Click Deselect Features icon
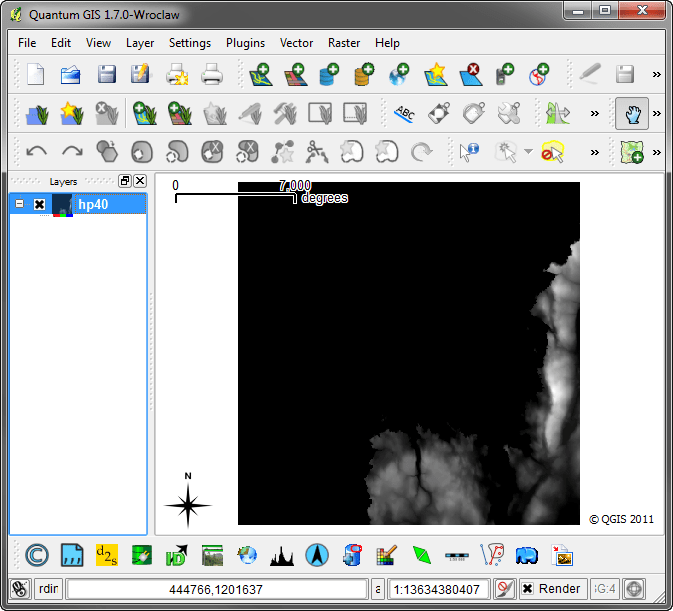The height and width of the screenshot is (611, 673). [x=552, y=152]
